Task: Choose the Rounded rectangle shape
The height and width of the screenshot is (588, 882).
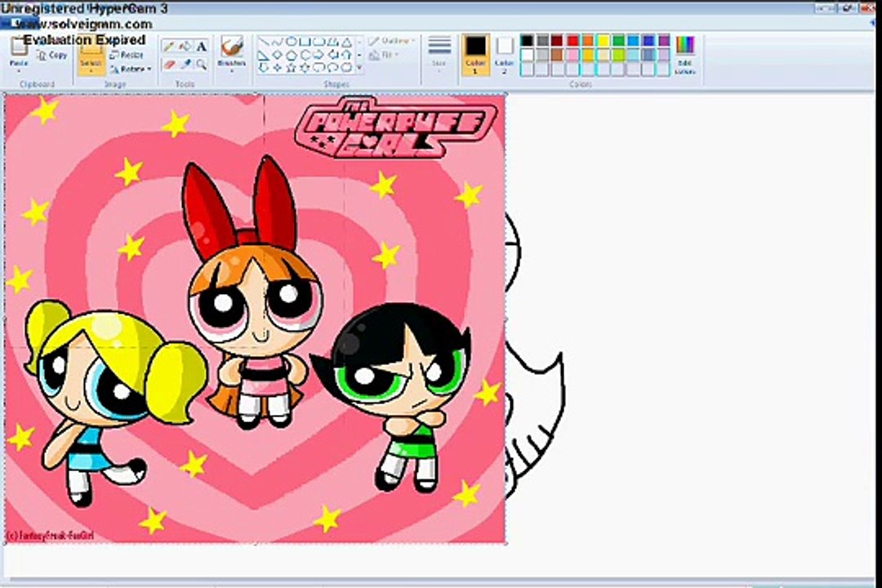Action: [319, 42]
